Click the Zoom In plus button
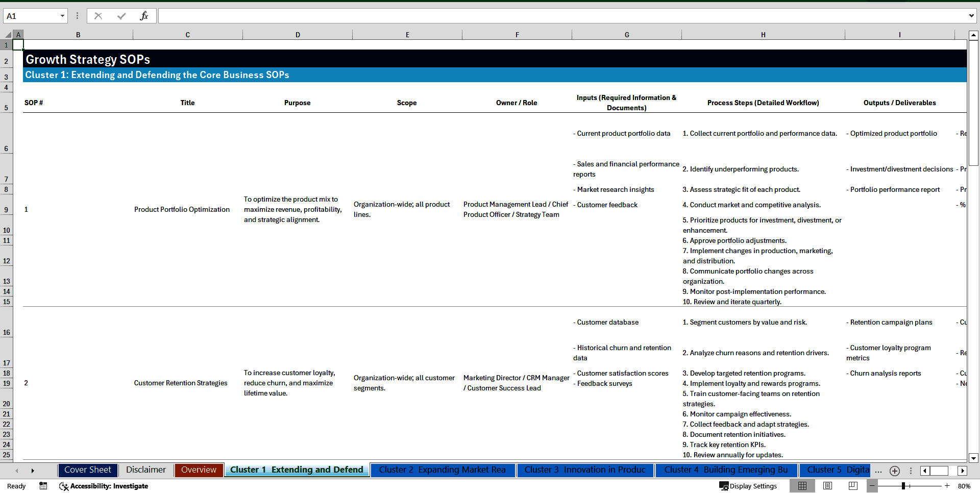 point(947,486)
